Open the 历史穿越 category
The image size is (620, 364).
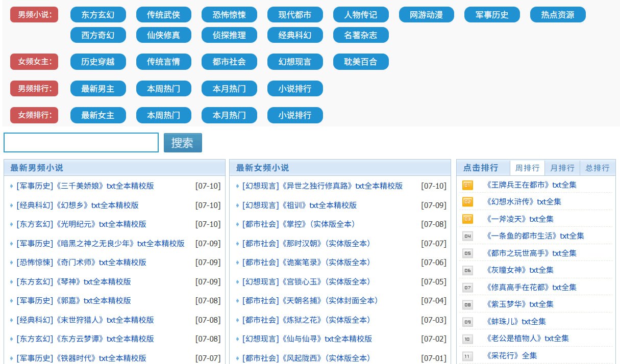click(x=98, y=62)
